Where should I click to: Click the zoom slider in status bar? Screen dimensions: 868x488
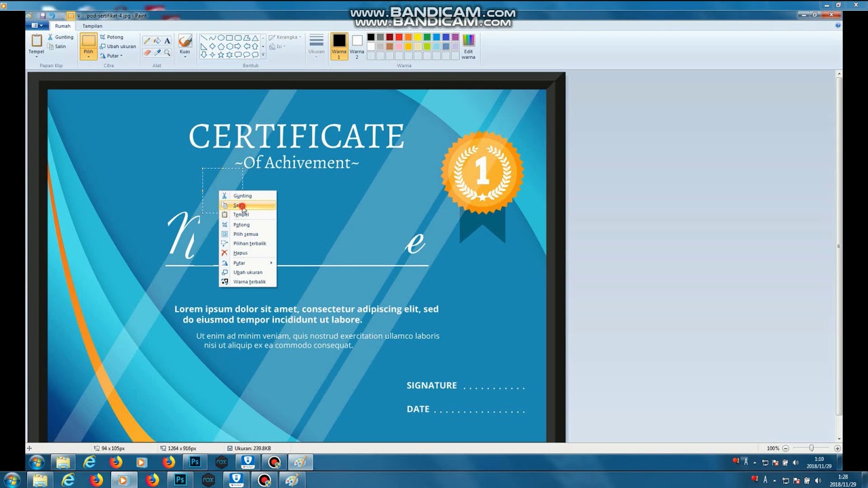[811, 448]
